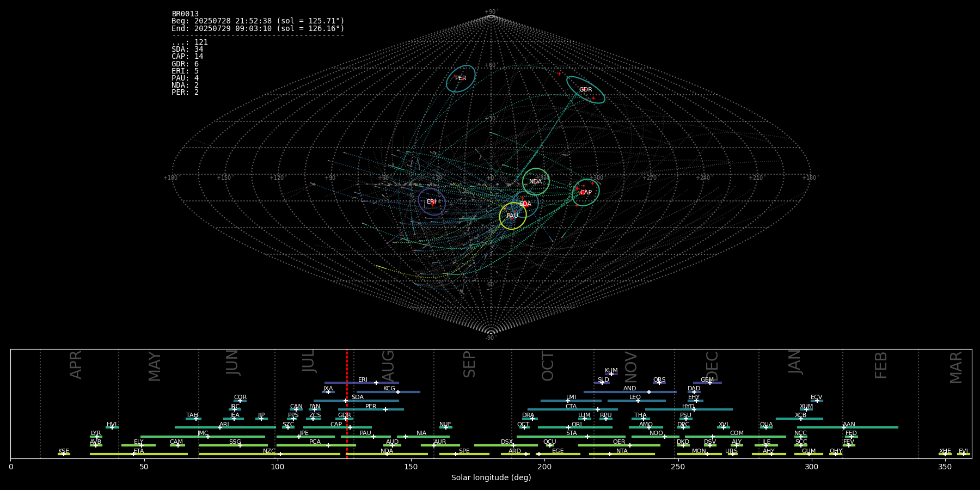Select the GDR radiant label on the sky map
The image size is (980, 490).
click(x=585, y=90)
